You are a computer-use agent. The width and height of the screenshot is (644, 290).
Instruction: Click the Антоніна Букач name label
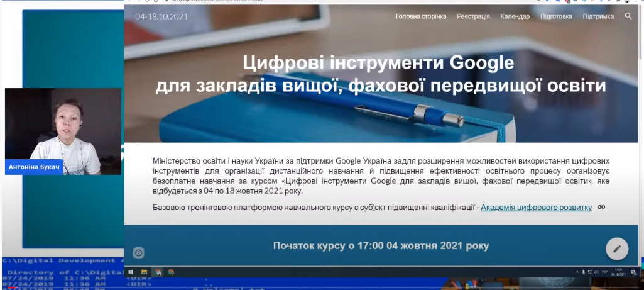tap(34, 167)
